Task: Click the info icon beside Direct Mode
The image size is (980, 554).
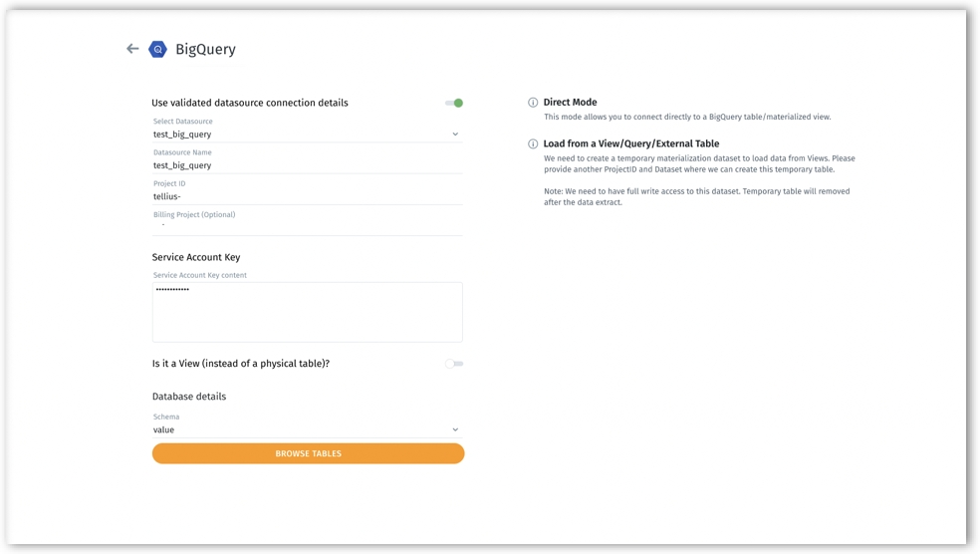Action: [533, 103]
